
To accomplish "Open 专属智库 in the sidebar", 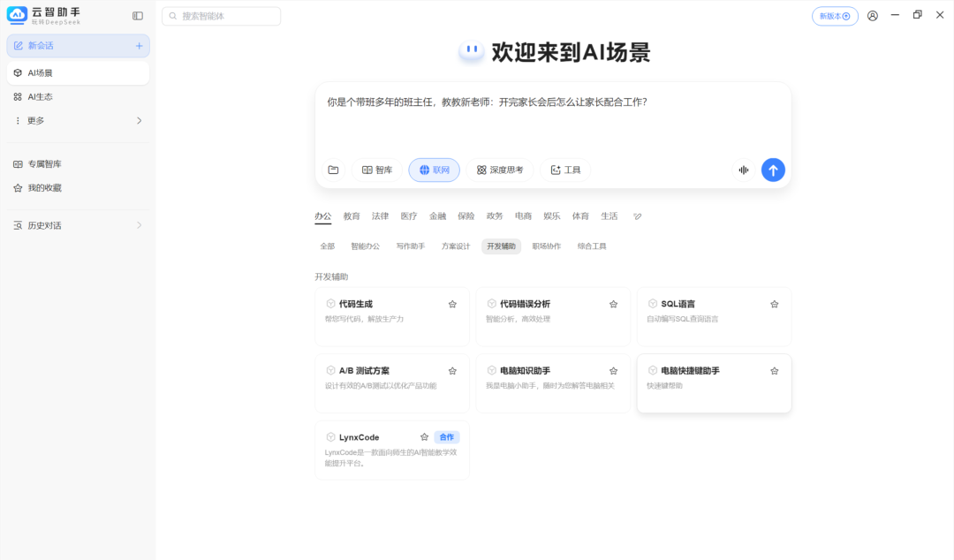I will click(x=78, y=163).
